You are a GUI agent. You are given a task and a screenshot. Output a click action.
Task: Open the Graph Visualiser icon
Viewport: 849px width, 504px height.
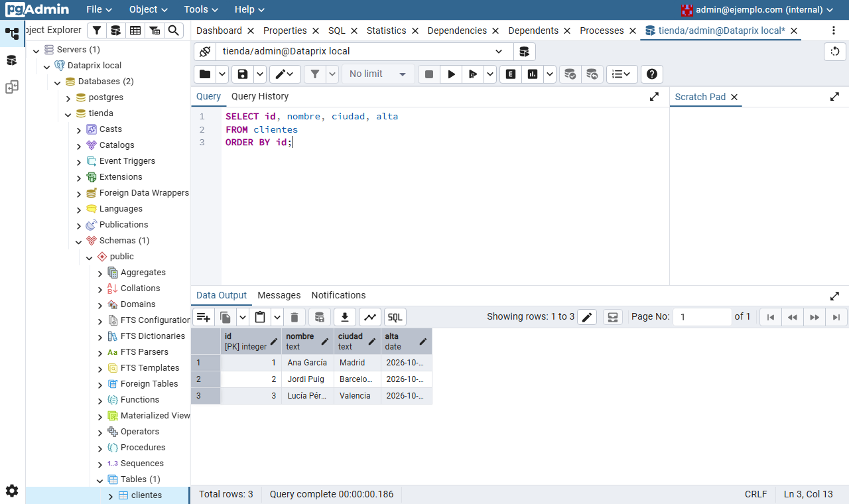pyautogui.click(x=370, y=317)
